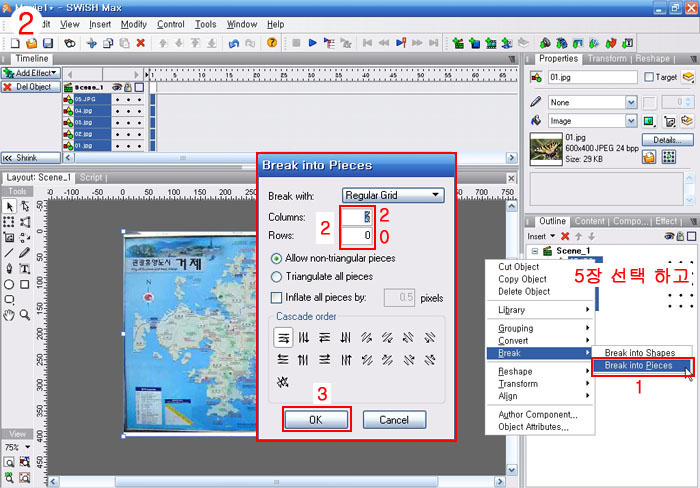Choose the random cascade order icon
The image size is (700, 488).
pos(283,382)
